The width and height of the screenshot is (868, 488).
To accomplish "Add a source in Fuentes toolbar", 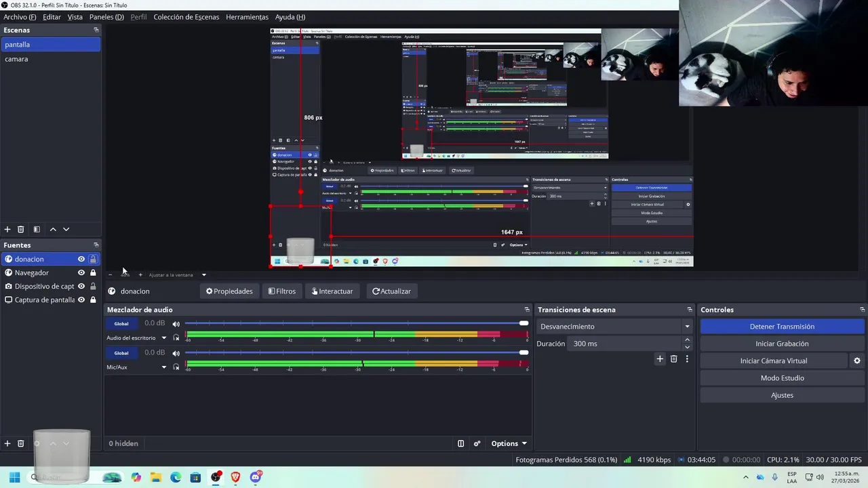I will click(x=7, y=443).
